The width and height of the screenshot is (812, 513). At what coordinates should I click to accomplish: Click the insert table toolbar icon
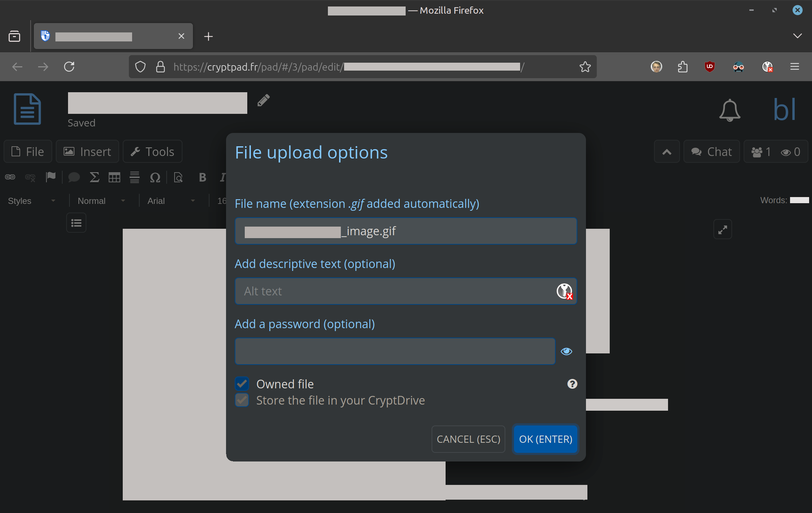click(114, 177)
